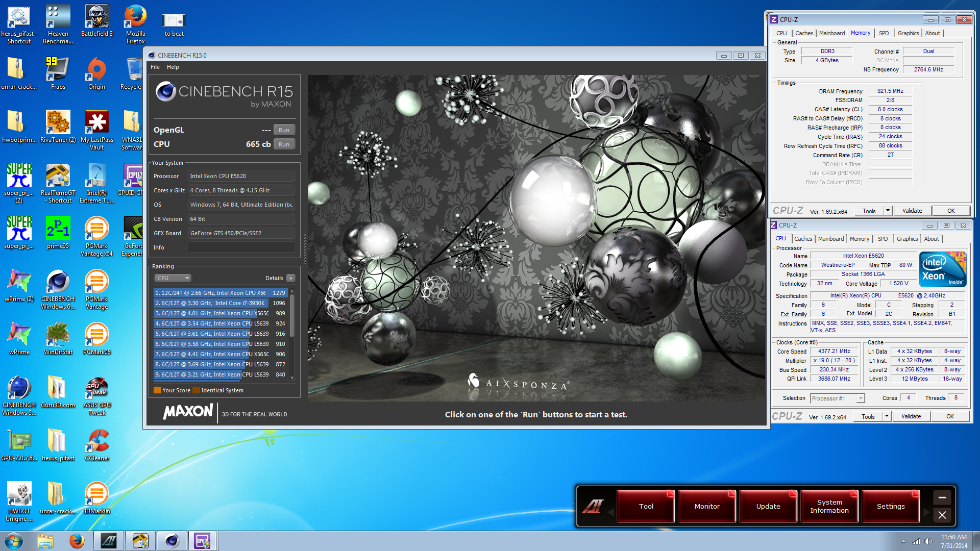Image resolution: width=980 pixels, height=551 pixels.
Task: Open Monitor in the AI Suite bar
Action: [x=707, y=506]
